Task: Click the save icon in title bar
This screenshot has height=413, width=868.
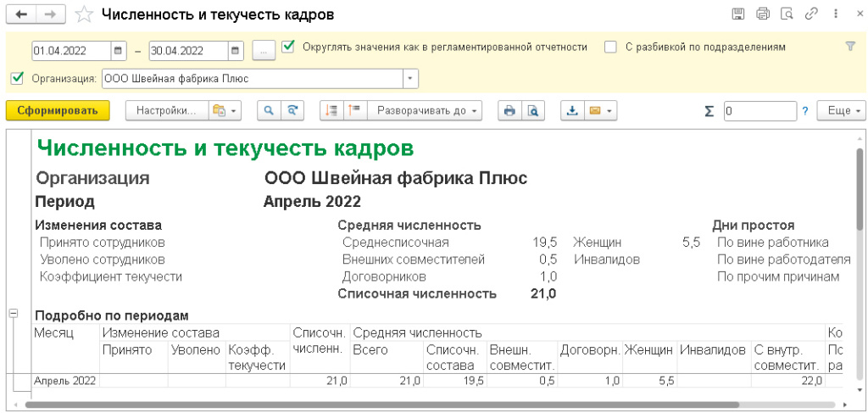Action: [x=737, y=14]
